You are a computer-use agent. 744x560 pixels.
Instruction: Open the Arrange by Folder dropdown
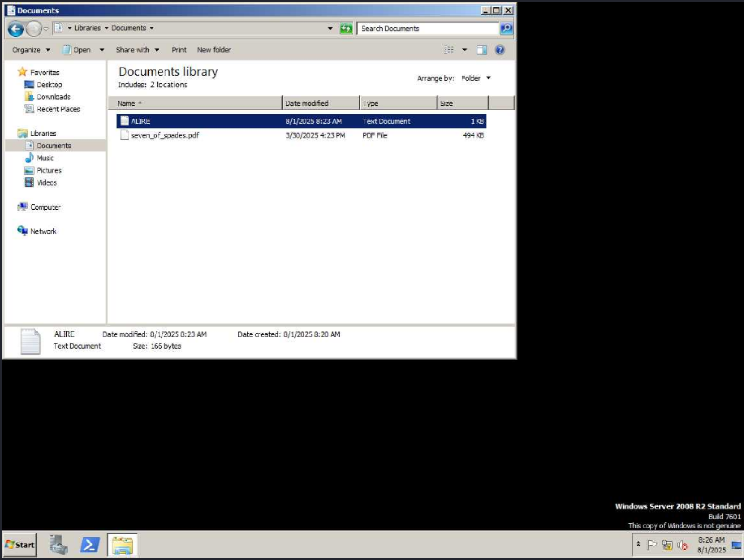coord(476,78)
